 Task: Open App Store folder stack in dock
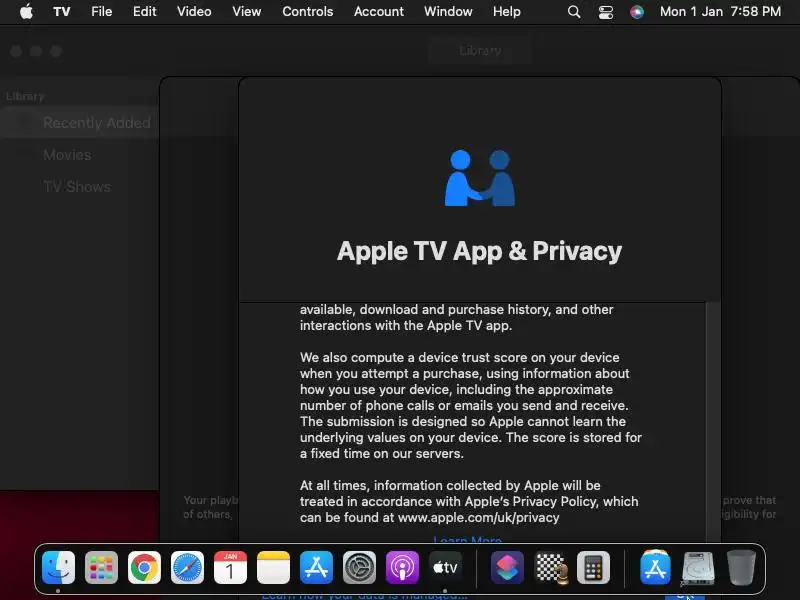[655, 567]
